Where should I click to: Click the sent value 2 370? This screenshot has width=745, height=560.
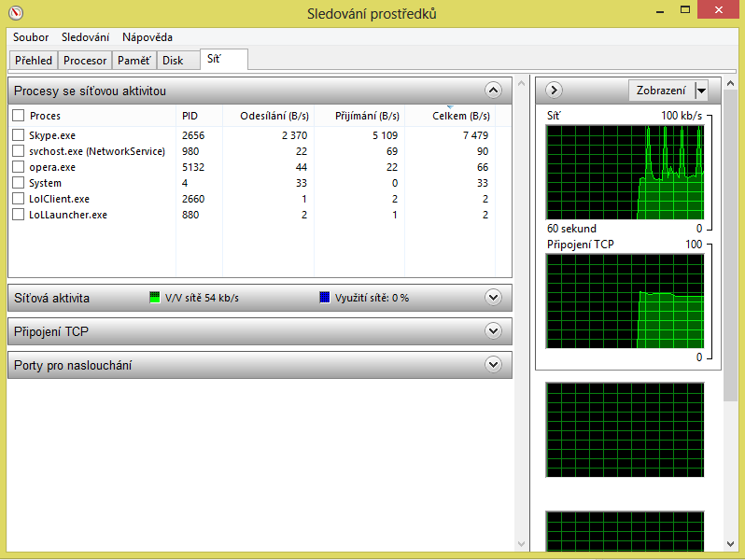click(295, 135)
